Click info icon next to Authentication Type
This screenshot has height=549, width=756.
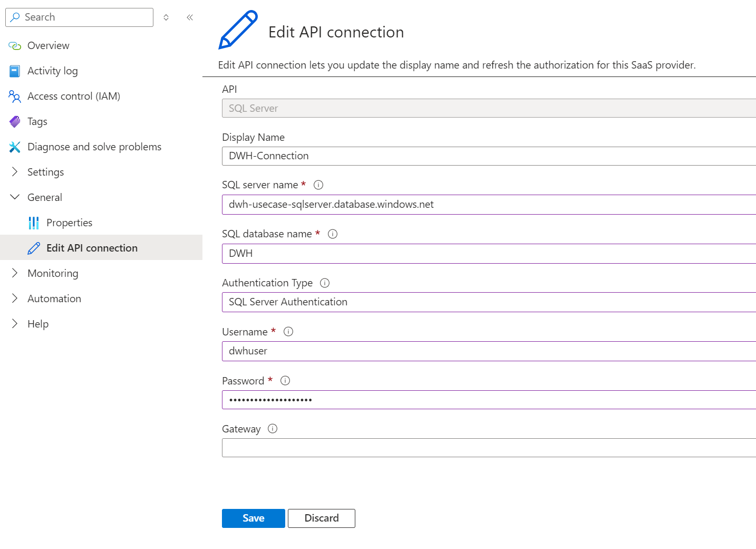pos(325,283)
